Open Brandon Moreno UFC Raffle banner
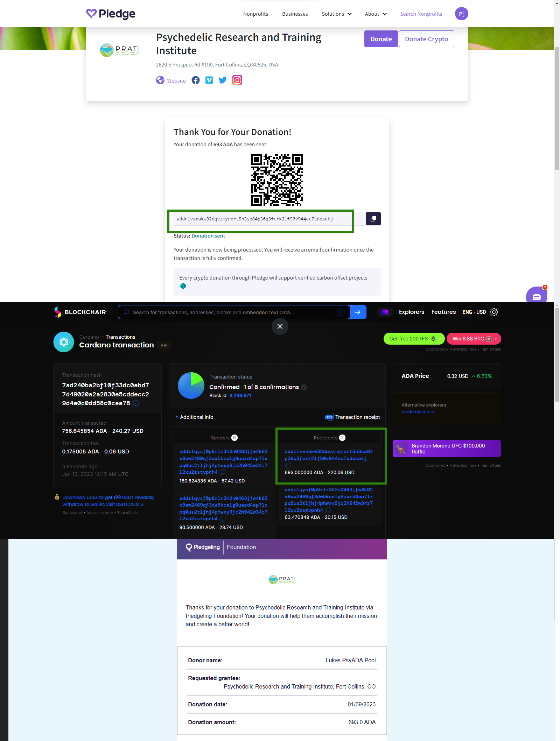 pyautogui.click(x=447, y=449)
